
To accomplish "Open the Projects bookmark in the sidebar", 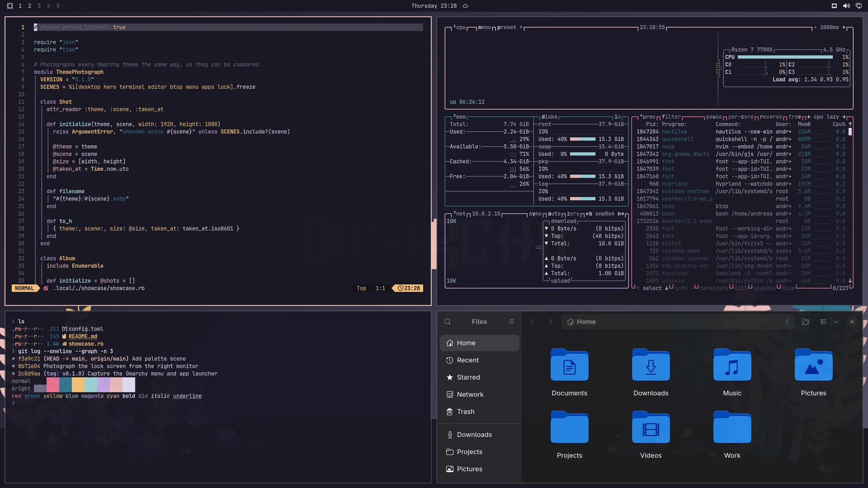I will pos(479,452).
